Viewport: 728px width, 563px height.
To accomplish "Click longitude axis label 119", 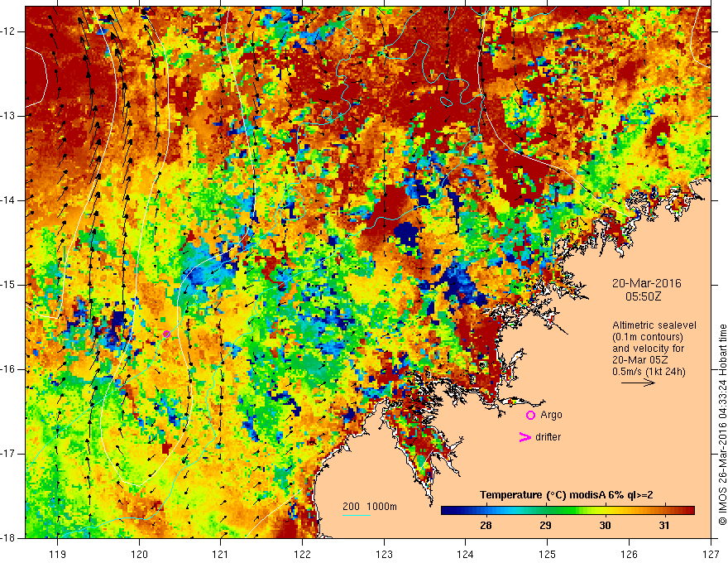I will coord(58,554).
